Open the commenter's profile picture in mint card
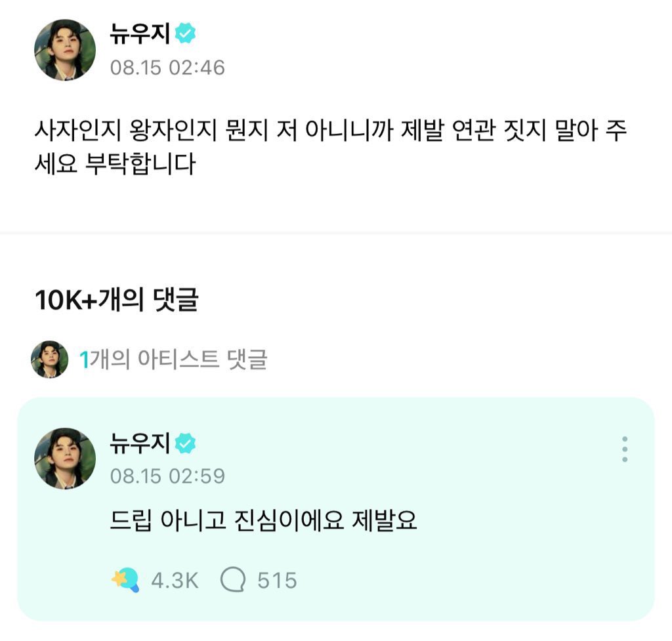672x641 pixels. pos(65,458)
